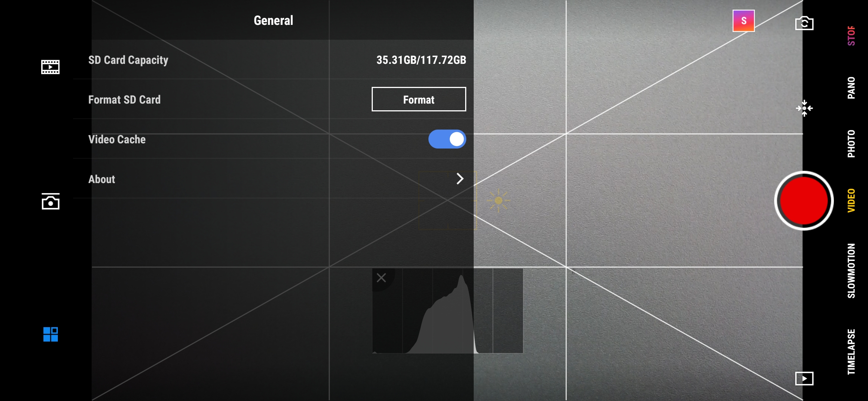This screenshot has width=868, height=401.
Task: Expand the About section
Action: tap(460, 178)
